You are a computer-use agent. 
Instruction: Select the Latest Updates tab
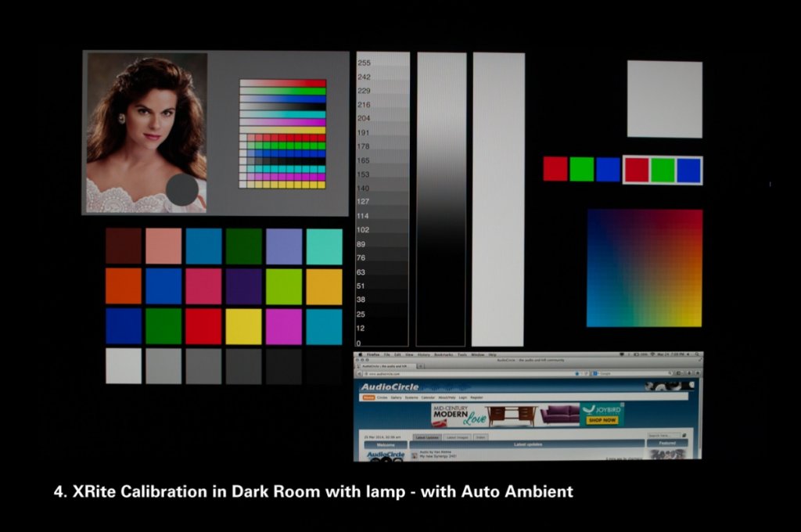(x=426, y=437)
